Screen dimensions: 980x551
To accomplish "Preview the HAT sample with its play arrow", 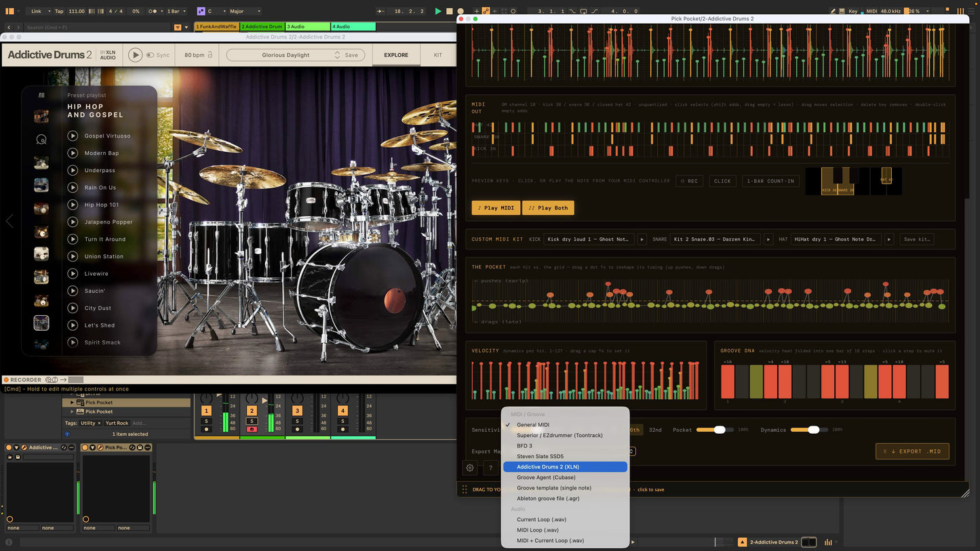I will (x=889, y=239).
